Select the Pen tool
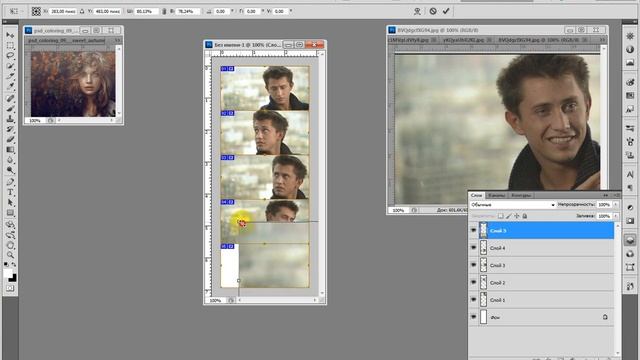Image resolution: width=640 pixels, height=360 pixels. point(10,182)
